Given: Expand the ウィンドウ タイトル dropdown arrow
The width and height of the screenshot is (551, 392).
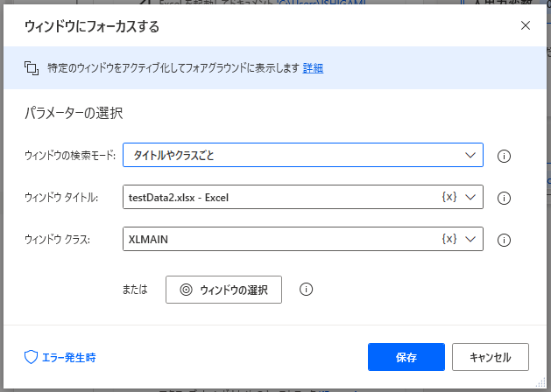Looking at the screenshot, I should click(x=471, y=197).
